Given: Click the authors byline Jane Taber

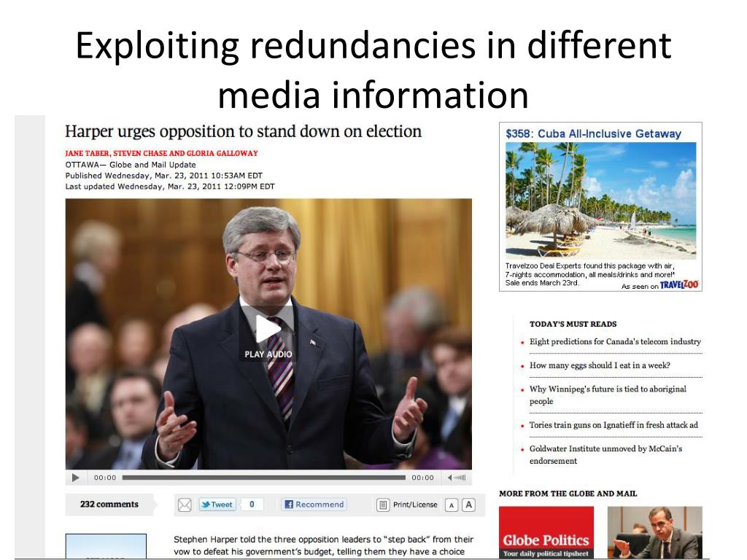Looking at the screenshot, I should [x=161, y=153].
